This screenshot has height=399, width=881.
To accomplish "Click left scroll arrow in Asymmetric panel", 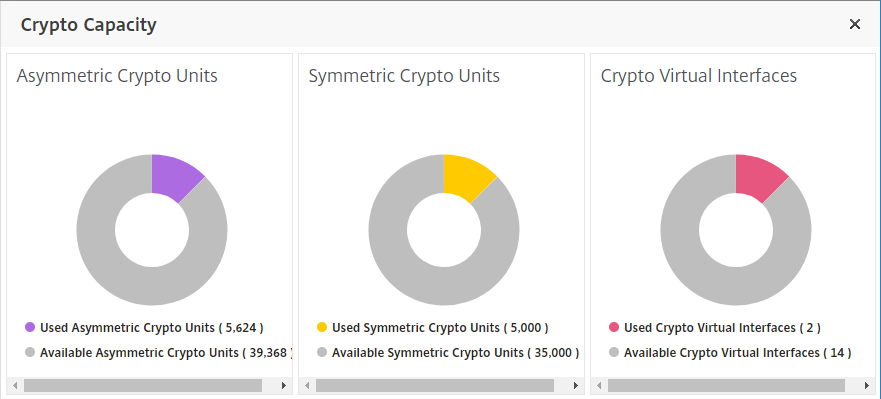I will point(15,386).
